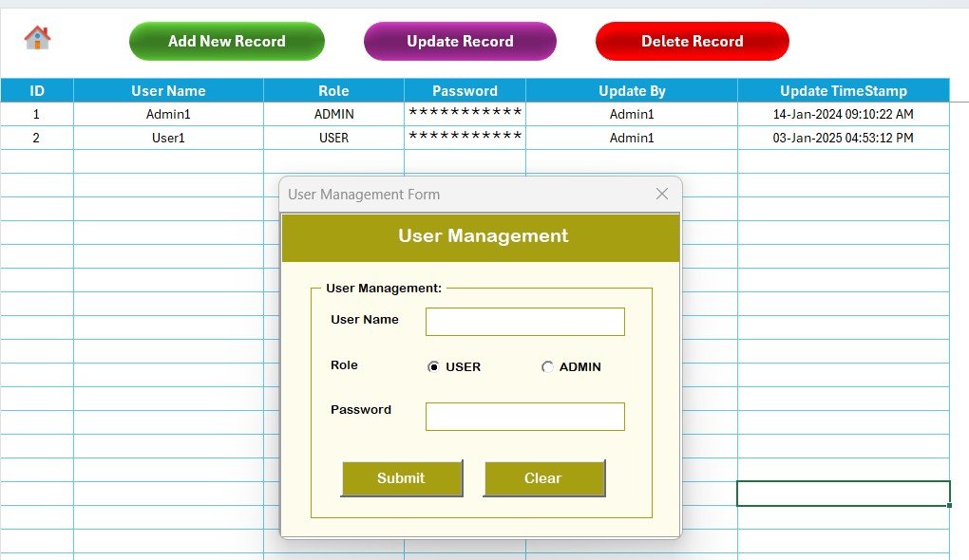
Task: Focus the User Name text field
Action: coord(524,322)
